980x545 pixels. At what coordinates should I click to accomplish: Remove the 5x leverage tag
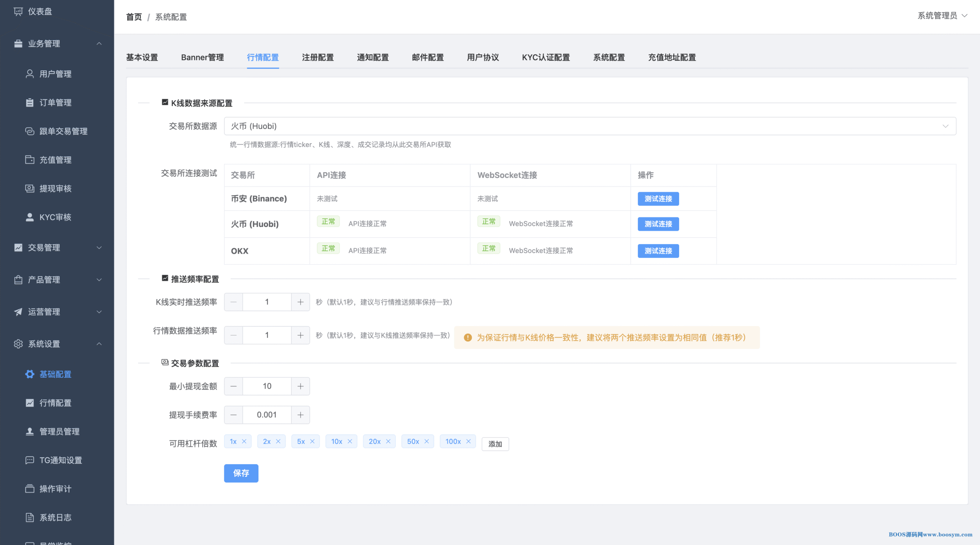click(x=312, y=441)
